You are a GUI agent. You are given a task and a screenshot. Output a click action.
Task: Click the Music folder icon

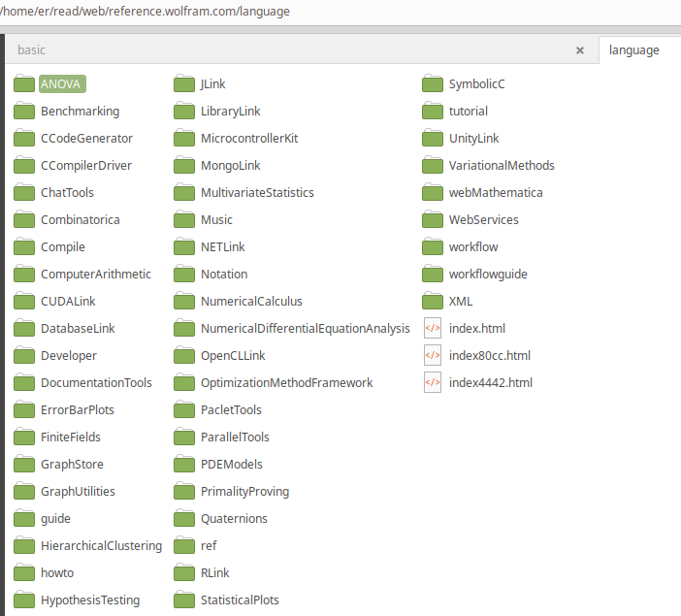point(184,219)
